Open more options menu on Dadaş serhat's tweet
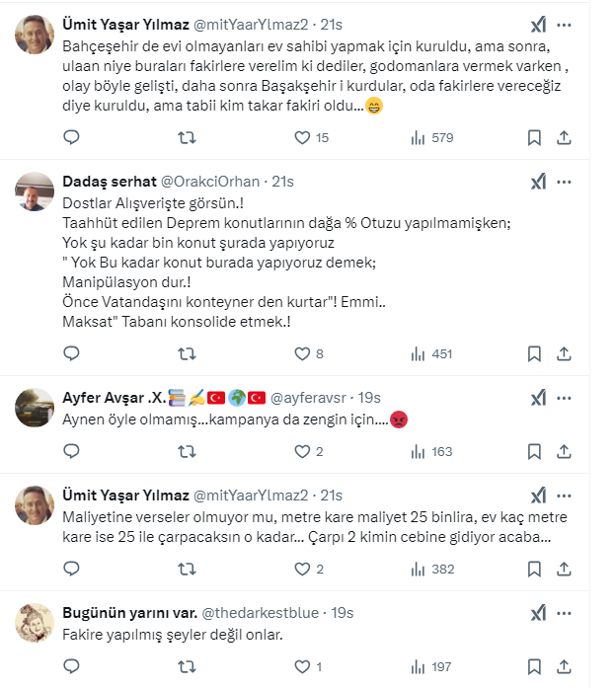 point(565,183)
